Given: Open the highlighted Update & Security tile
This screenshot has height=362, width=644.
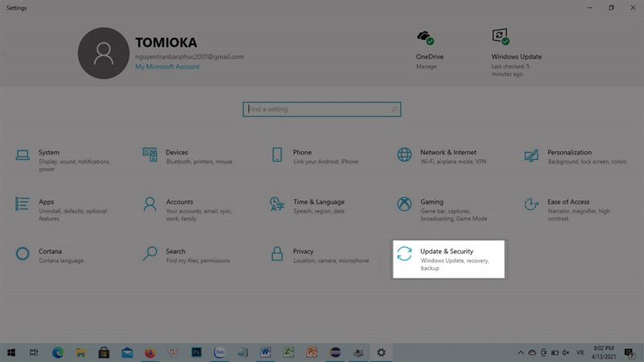Looking at the screenshot, I should tap(448, 259).
